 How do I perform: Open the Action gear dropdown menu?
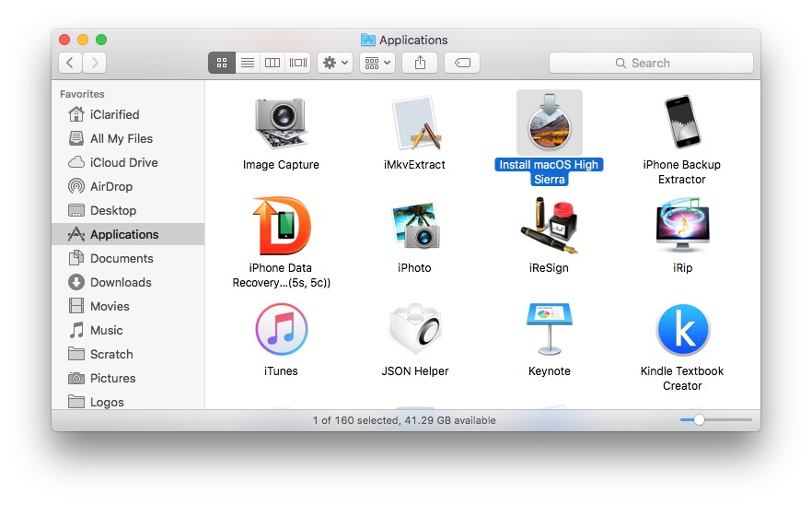point(334,63)
